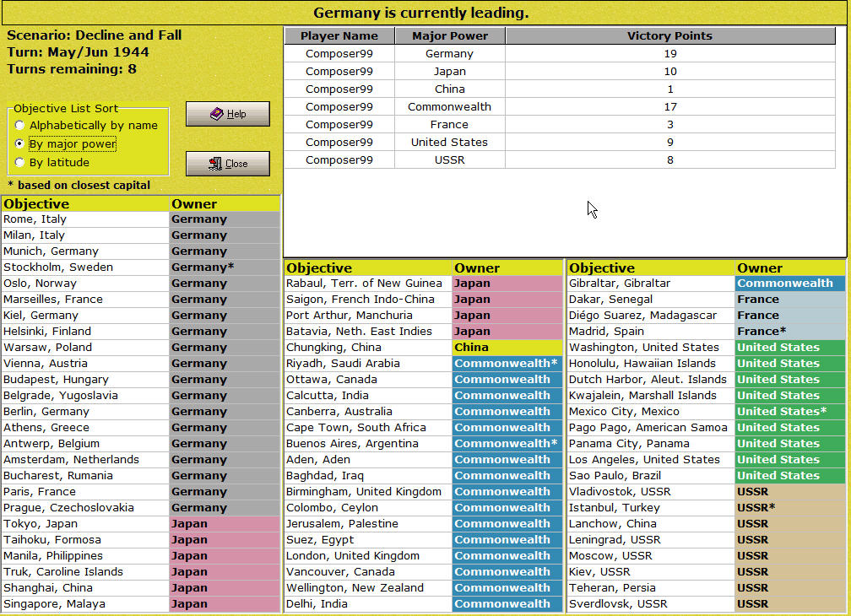This screenshot has width=851, height=616.
Task: Click the Istanbul, Turkey objective
Action: pos(651,507)
